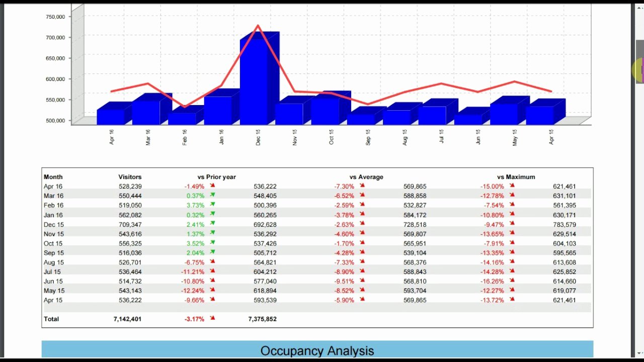Click the Total row label
Viewport: 644px width, 362px height.
[x=51, y=319]
